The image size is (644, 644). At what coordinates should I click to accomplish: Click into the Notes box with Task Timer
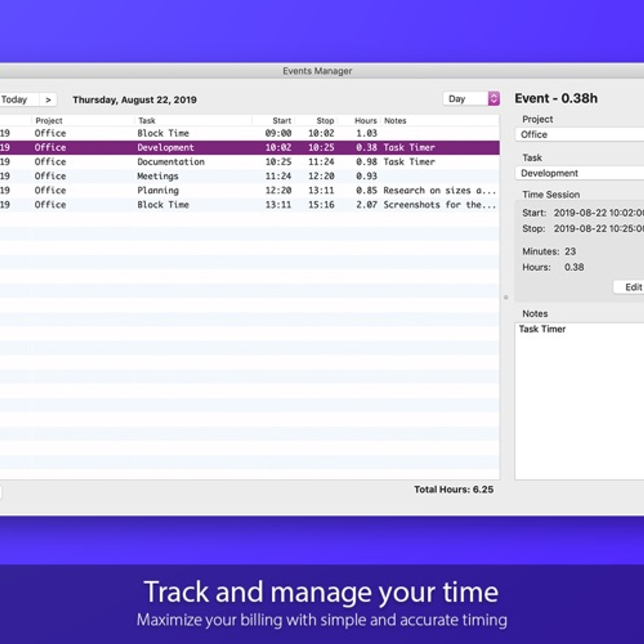coord(580,401)
